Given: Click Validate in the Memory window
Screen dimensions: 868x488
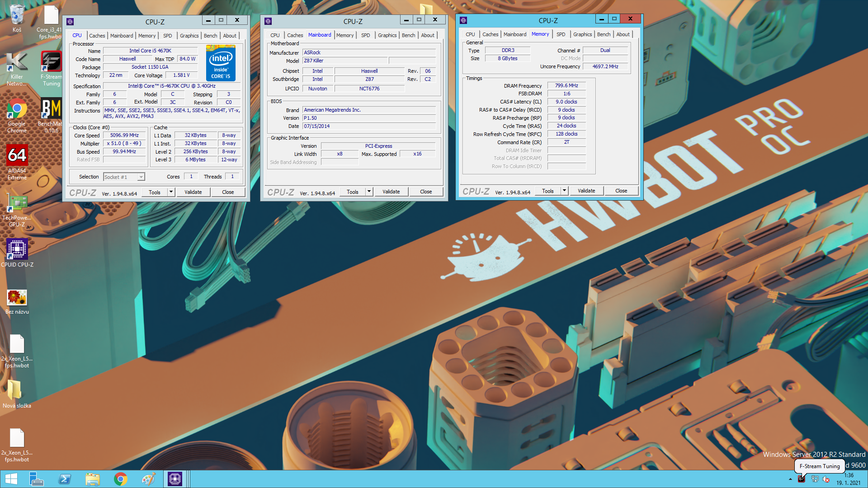Looking at the screenshot, I should point(586,191).
